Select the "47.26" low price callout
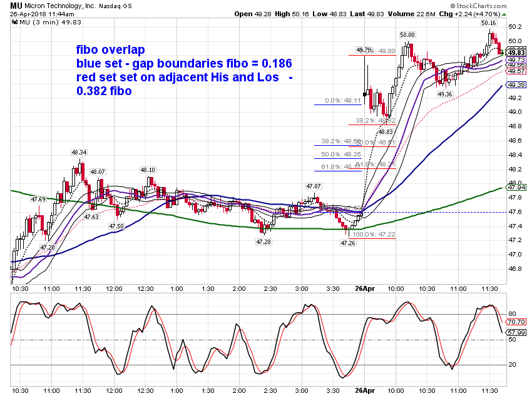This screenshot has height=396, width=532. (x=348, y=243)
